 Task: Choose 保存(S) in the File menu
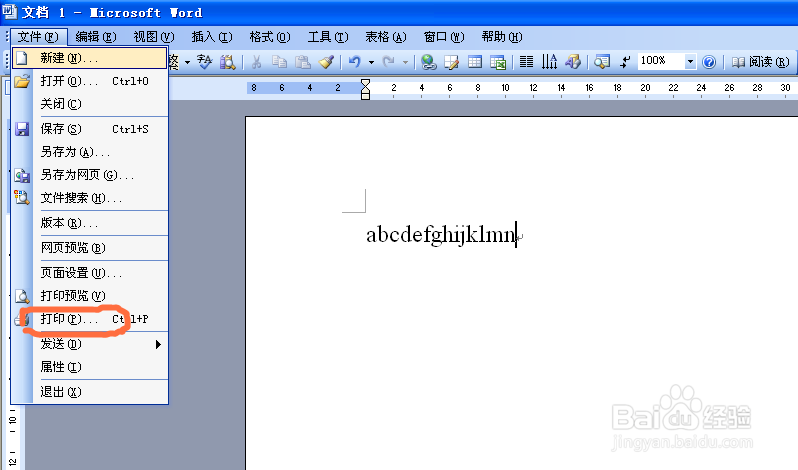click(90, 129)
